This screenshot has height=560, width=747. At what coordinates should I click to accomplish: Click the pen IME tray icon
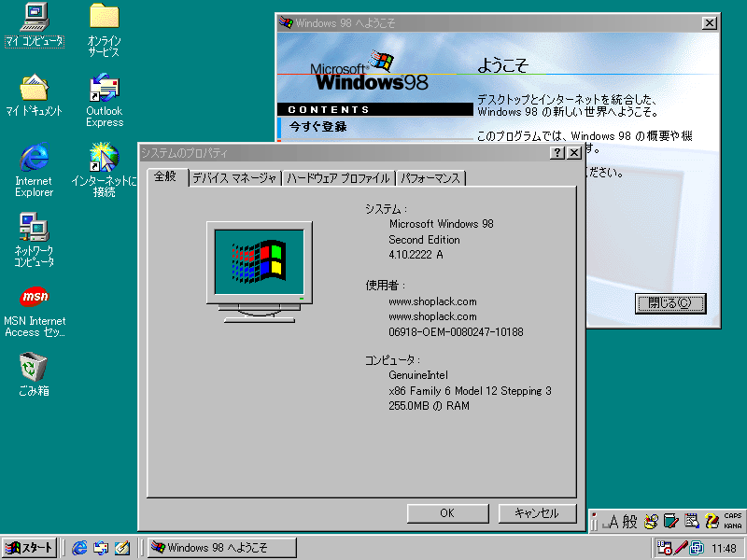[681, 548]
